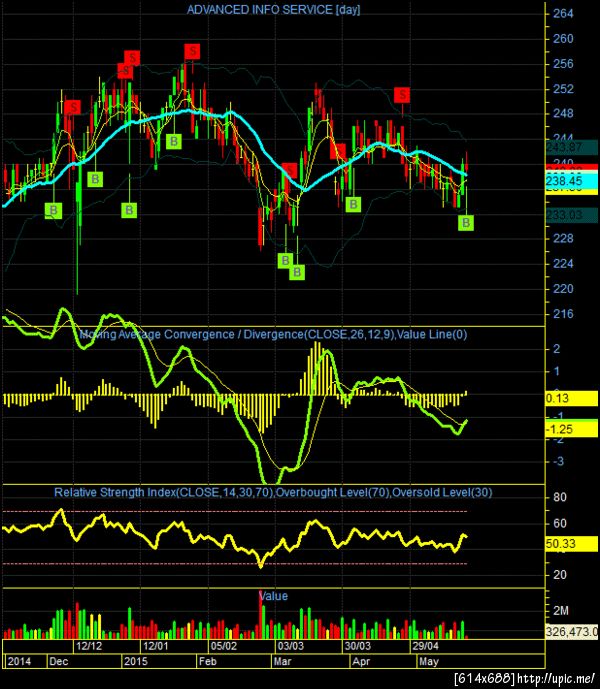
Task: Click the 60 level on the RSI axis
Action: (x=560, y=523)
